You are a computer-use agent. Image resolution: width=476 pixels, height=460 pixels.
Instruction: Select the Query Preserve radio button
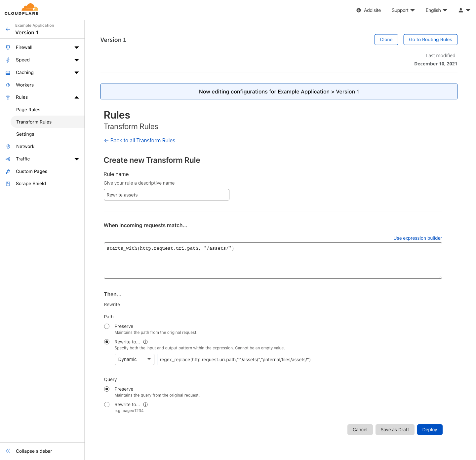point(107,389)
